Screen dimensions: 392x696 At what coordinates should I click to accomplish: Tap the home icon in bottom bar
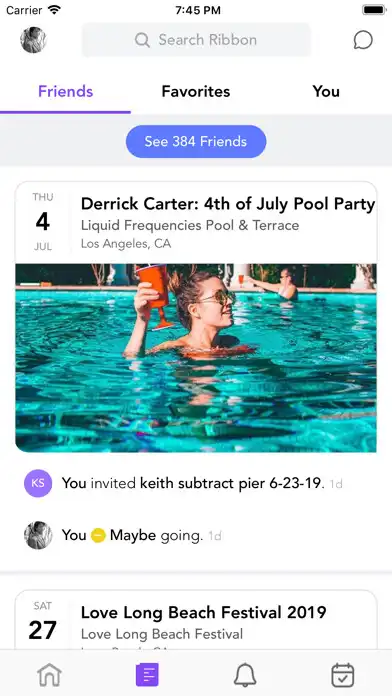[x=49, y=675]
